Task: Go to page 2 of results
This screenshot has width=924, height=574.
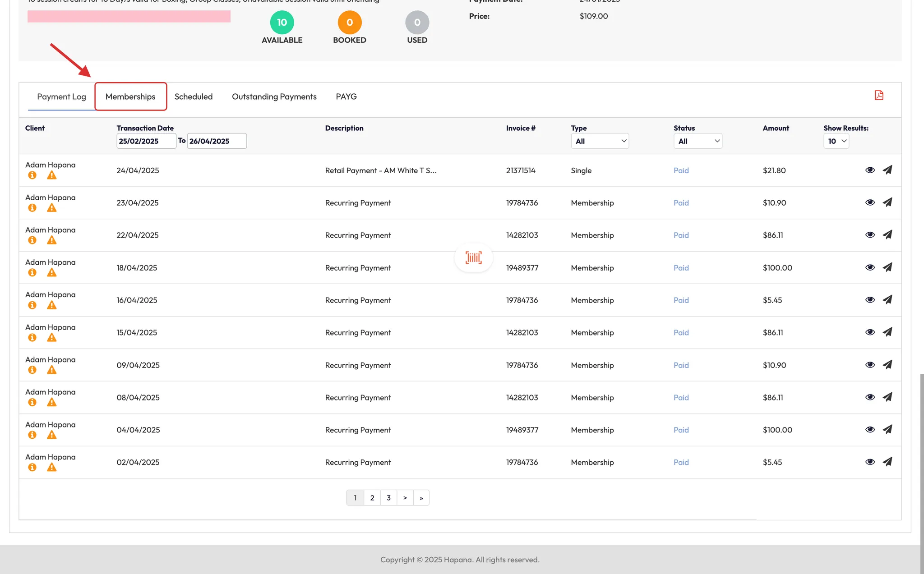Action: 372,498
